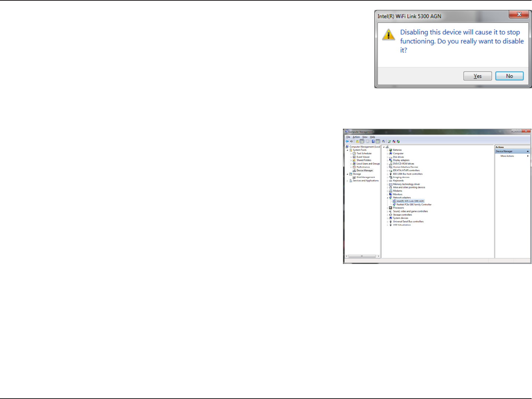This screenshot has width=532, height=399.
Task: Click the left tree scrollbar right arrow
Action: click(378, 256)
